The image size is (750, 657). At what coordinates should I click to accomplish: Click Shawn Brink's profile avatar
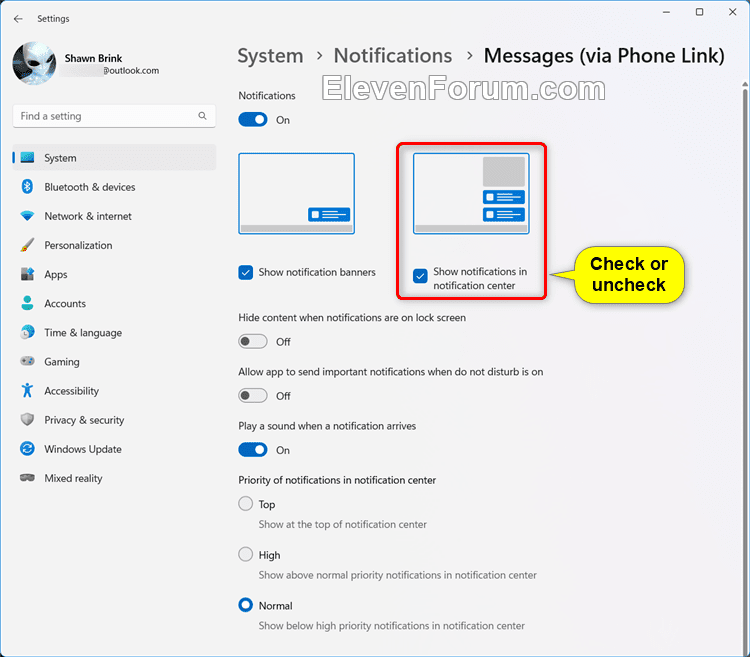click(x=34, y=63)
